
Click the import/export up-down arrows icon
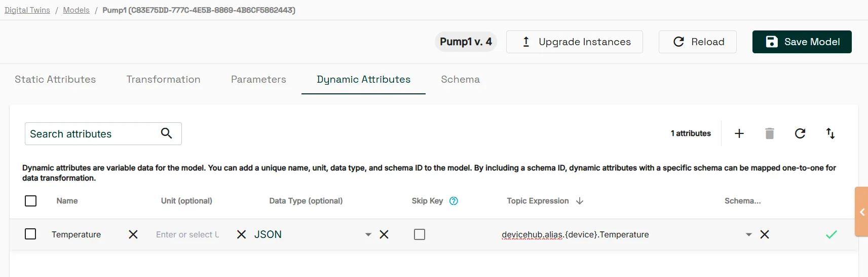[831, 133]
